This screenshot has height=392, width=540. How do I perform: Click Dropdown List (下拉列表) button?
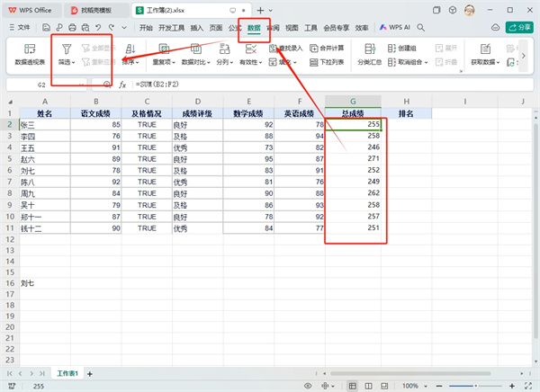(x=327, y=62)
